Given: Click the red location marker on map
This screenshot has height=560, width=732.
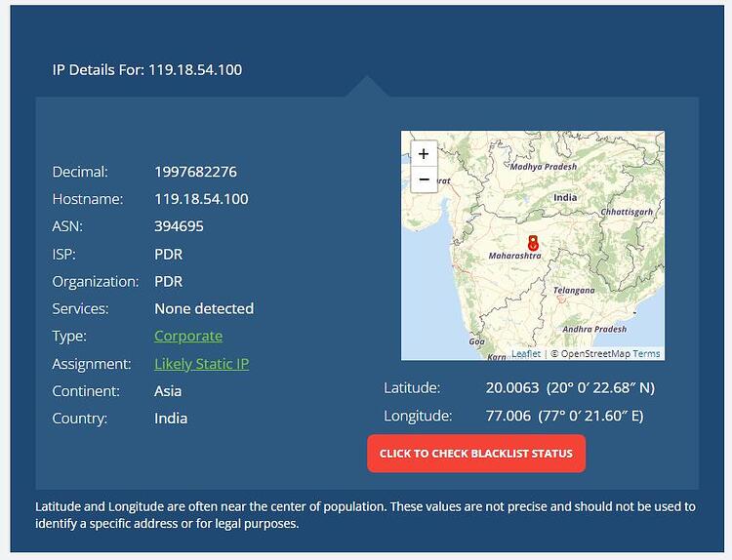Looking at the screenshot, I should [533, 243].
